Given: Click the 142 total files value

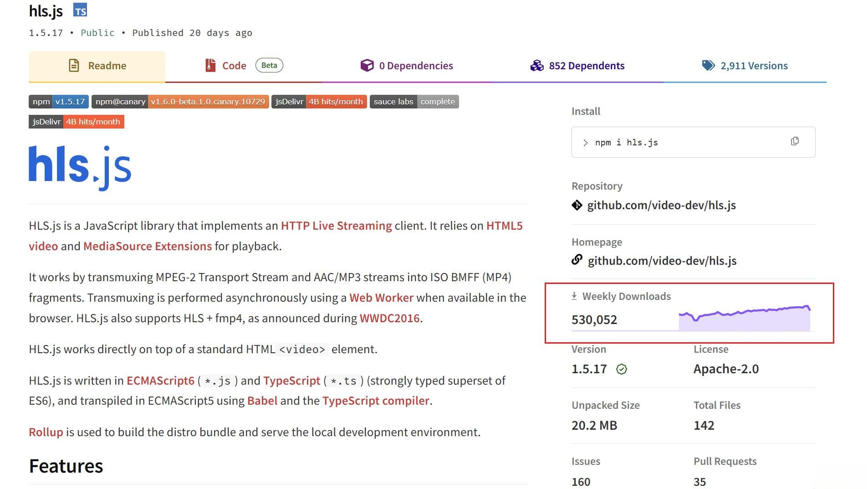Looking at the screenshot, I should pos(704,426).
